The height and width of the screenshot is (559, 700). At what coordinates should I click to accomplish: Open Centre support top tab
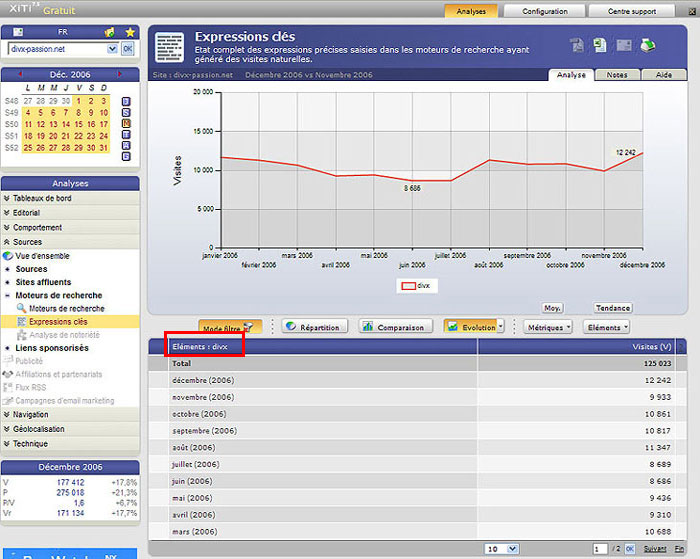(x=632, y=11)
